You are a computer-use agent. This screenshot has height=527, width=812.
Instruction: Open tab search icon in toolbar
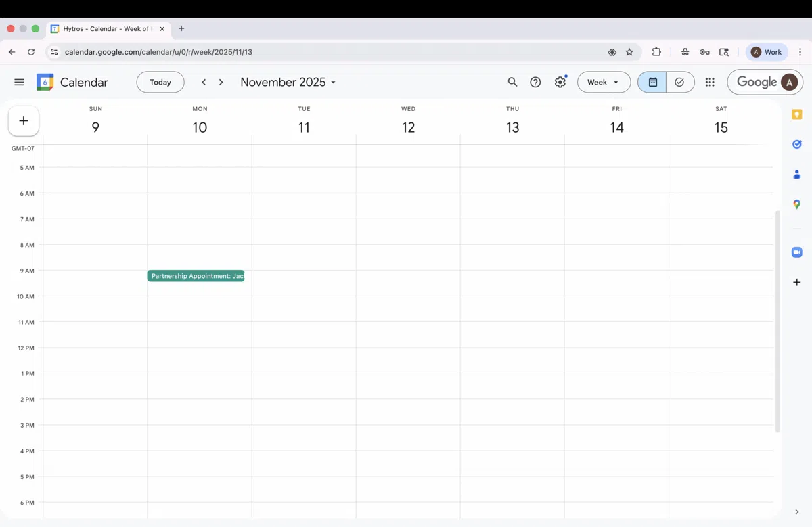coord(724,52)
